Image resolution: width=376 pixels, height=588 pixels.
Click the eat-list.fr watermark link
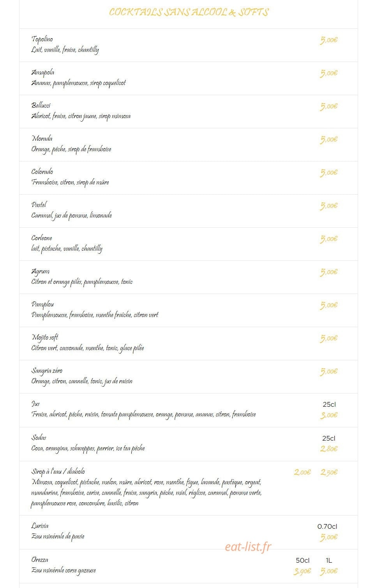coord(248,547)
